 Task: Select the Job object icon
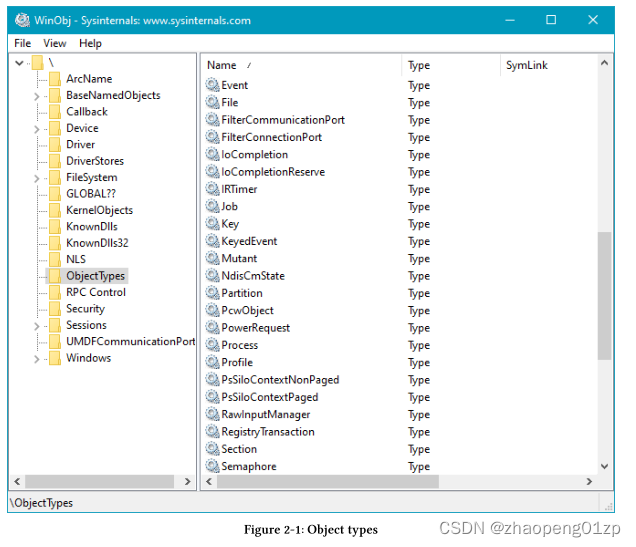212,206
